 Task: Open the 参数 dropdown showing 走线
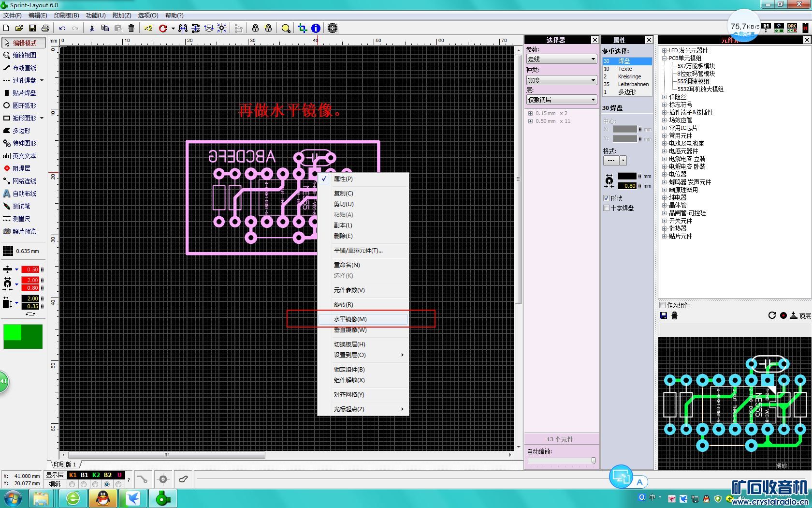(562, 59)
